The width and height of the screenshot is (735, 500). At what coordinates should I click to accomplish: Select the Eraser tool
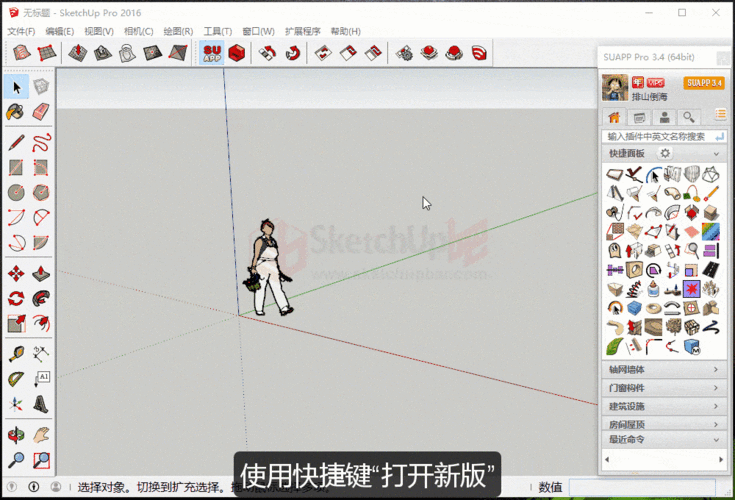click(41, 111)
